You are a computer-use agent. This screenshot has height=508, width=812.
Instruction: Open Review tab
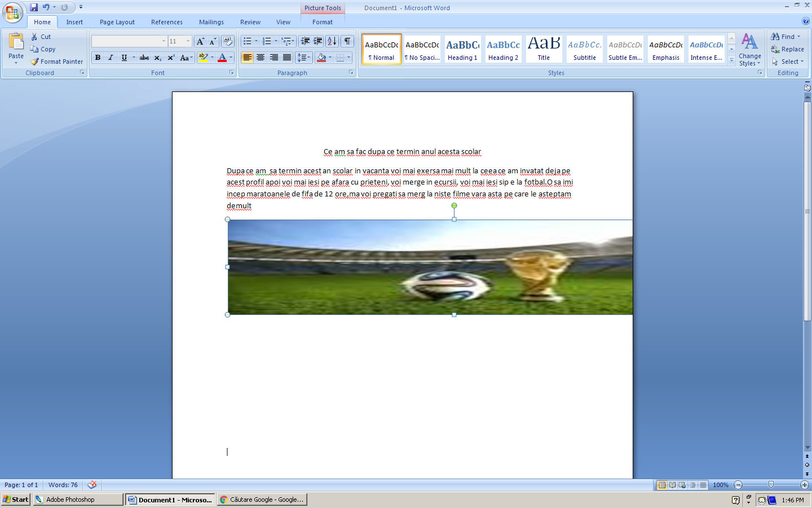point(250,22)
